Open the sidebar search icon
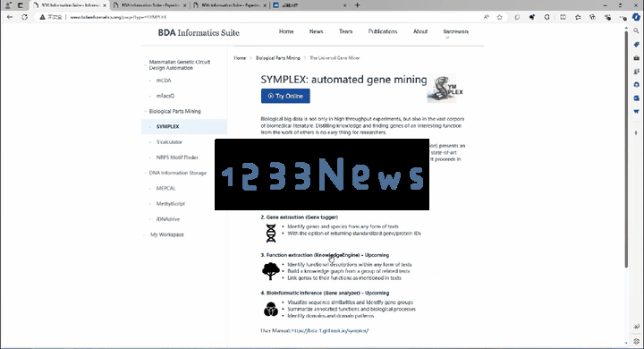 click(x=636, y=30)
